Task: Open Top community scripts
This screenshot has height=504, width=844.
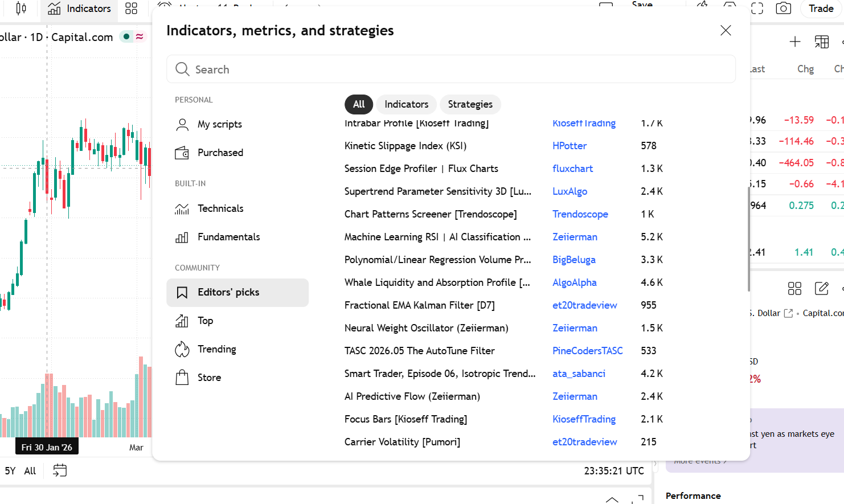Action: (x=237, y=321)
